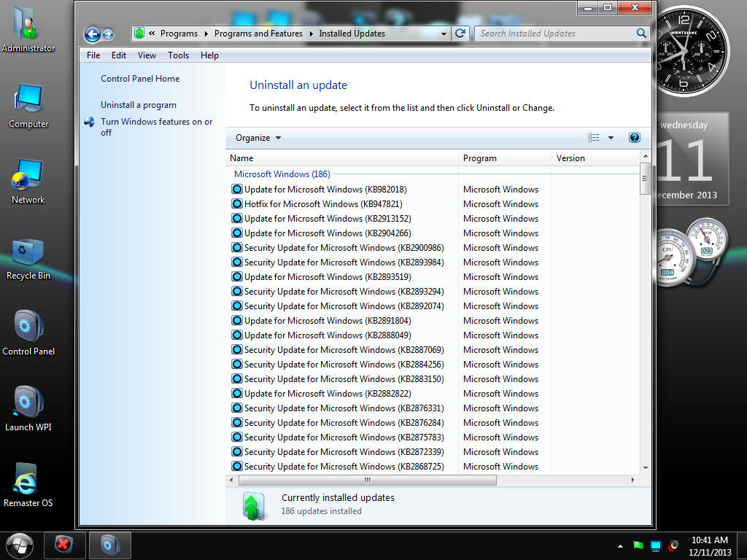Select Update for Microsoft Windows (KB2882822)
Image resolution: width=747 pixels, height=560 pixels.
[x=328, y=393]
